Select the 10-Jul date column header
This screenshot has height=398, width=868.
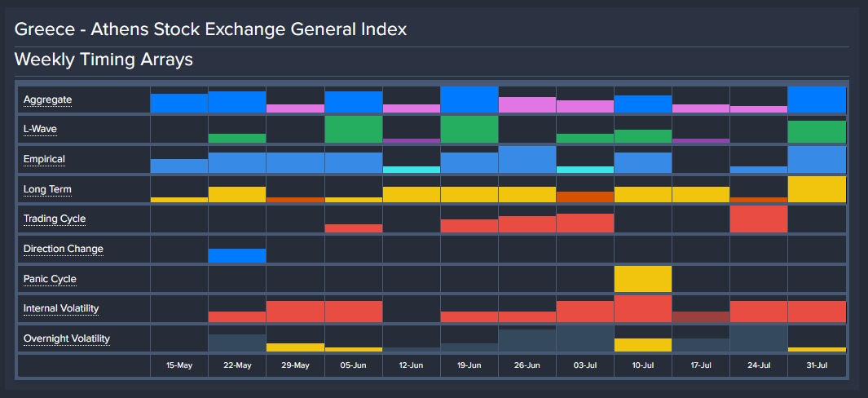point(643,366)
